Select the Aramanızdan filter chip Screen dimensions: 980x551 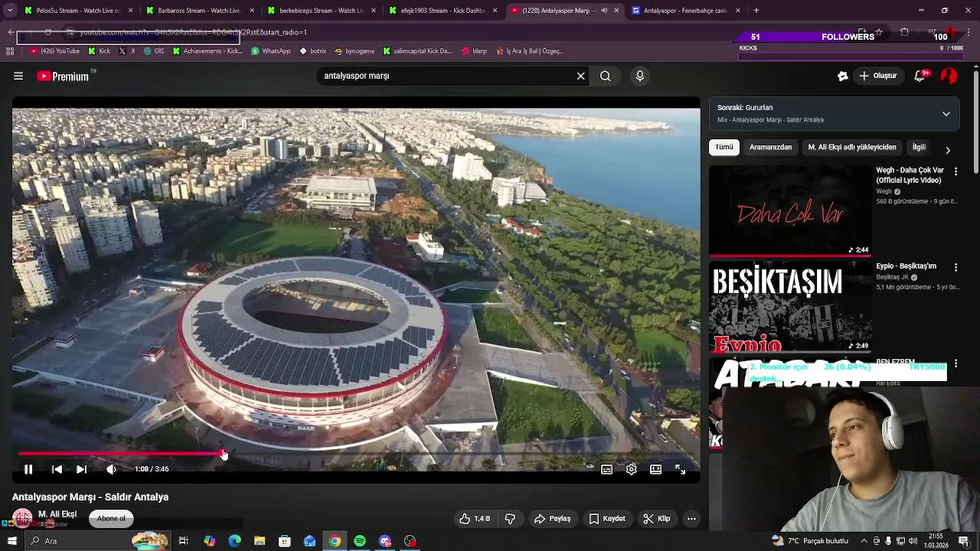[x=770, y=147]
